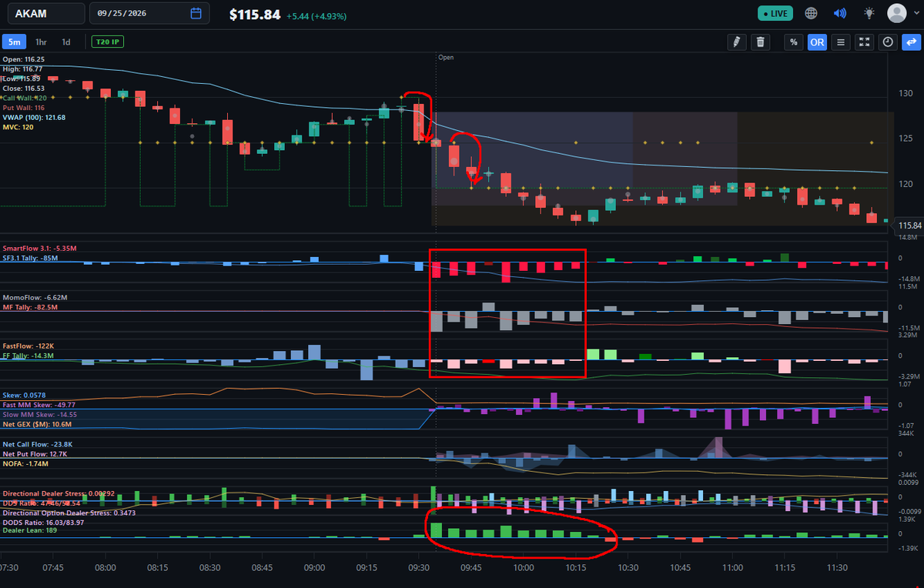Click the lightbulb theme icon
The height and width of the screenshot is (588, 924).
pos(869,13)
